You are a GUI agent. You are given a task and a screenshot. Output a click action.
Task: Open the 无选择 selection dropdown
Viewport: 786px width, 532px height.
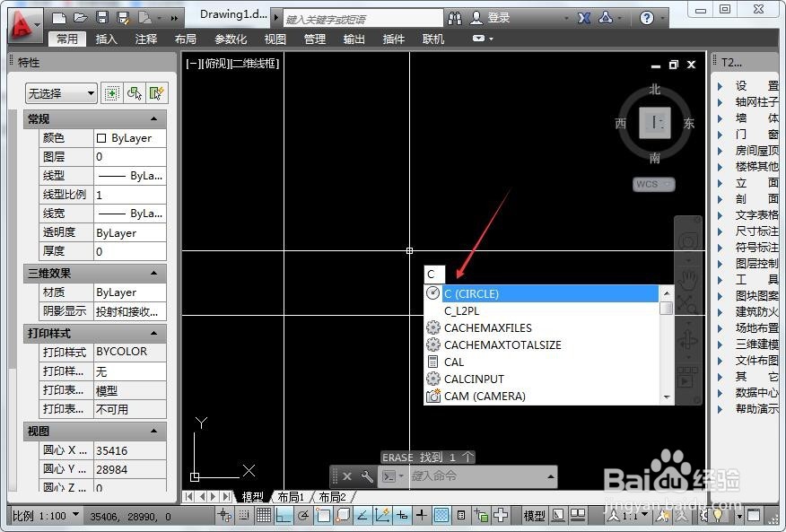pos(61,93)
